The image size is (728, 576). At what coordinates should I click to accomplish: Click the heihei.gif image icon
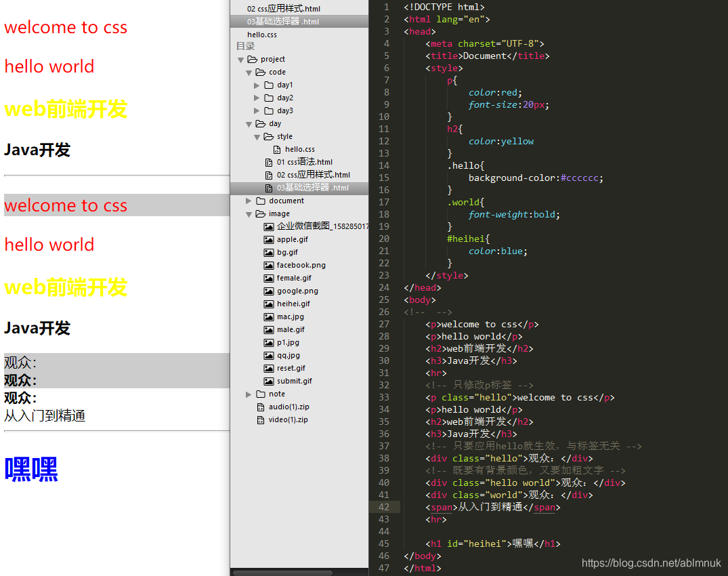[269, 304]
